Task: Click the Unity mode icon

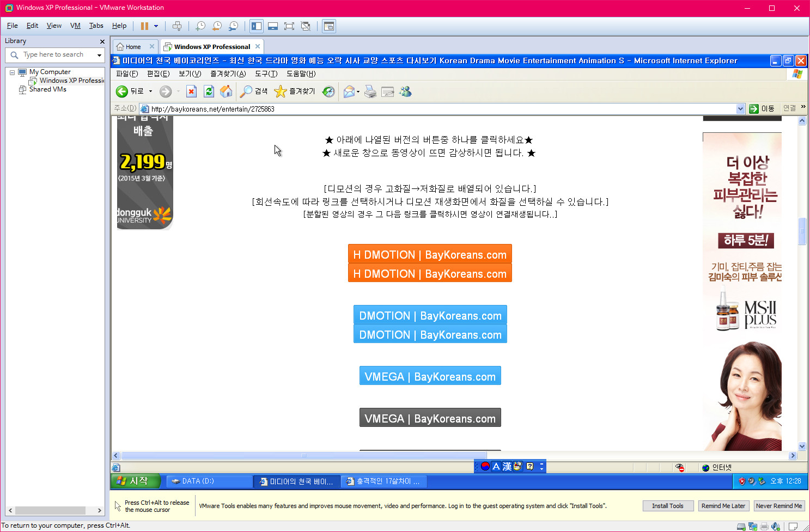Action: tap(306, 26)
